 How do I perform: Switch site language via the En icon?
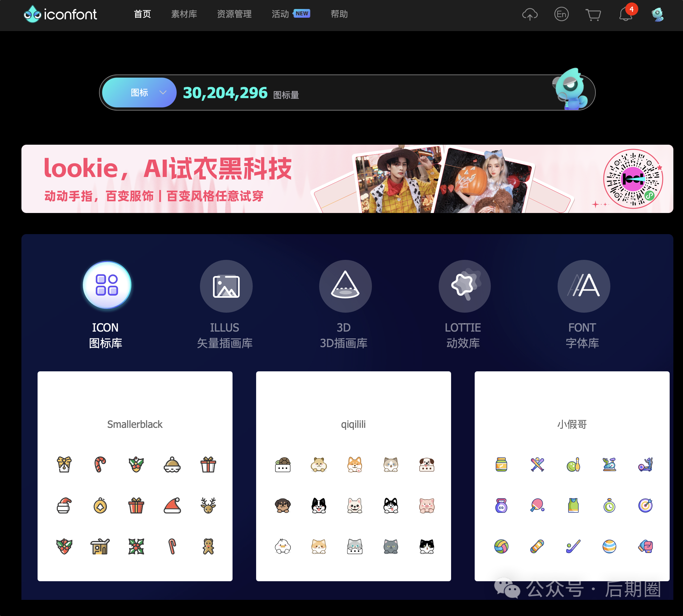(x=562, y=14)
